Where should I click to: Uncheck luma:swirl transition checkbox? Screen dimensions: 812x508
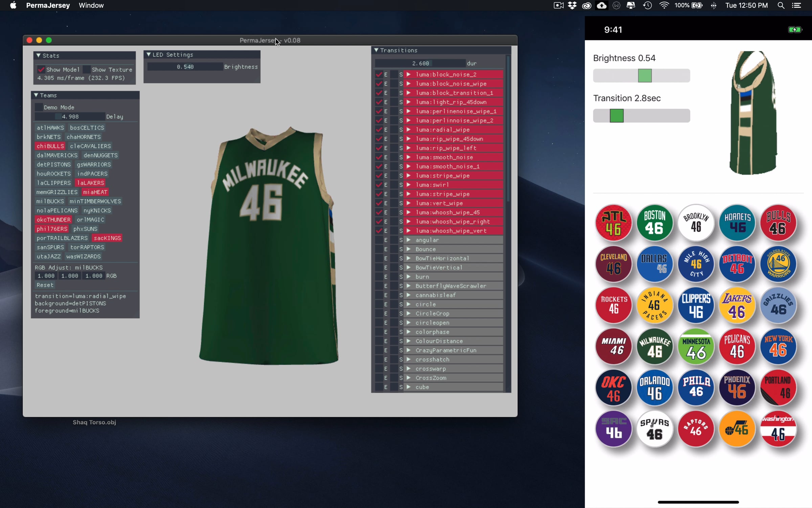[379, 185]
